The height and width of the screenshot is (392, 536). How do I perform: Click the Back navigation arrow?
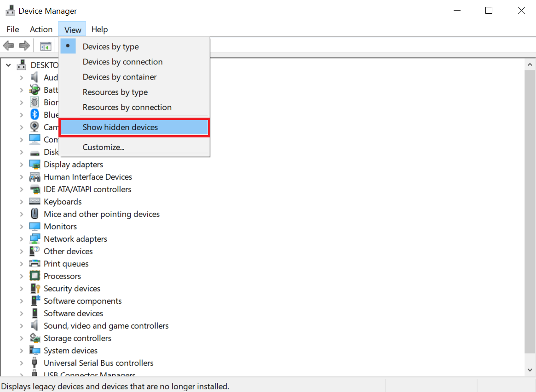(x=8, y=45)
